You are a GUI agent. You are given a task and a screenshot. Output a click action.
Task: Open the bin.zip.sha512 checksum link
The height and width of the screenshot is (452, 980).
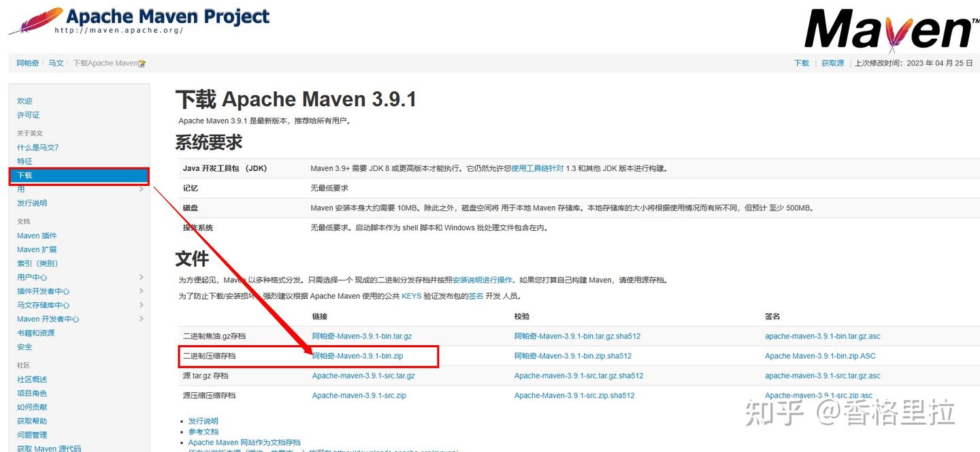tap(573, 356)
